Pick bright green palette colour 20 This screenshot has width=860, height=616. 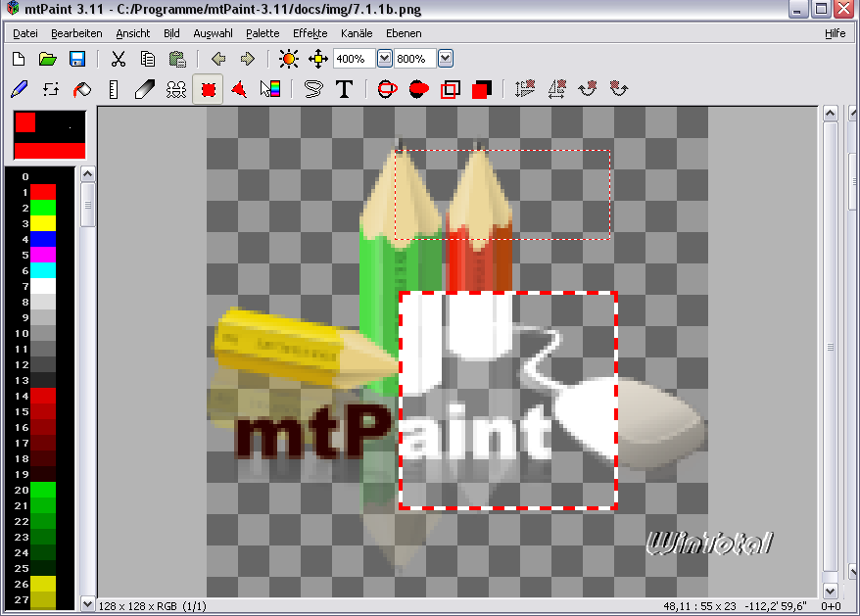[43, 490]
